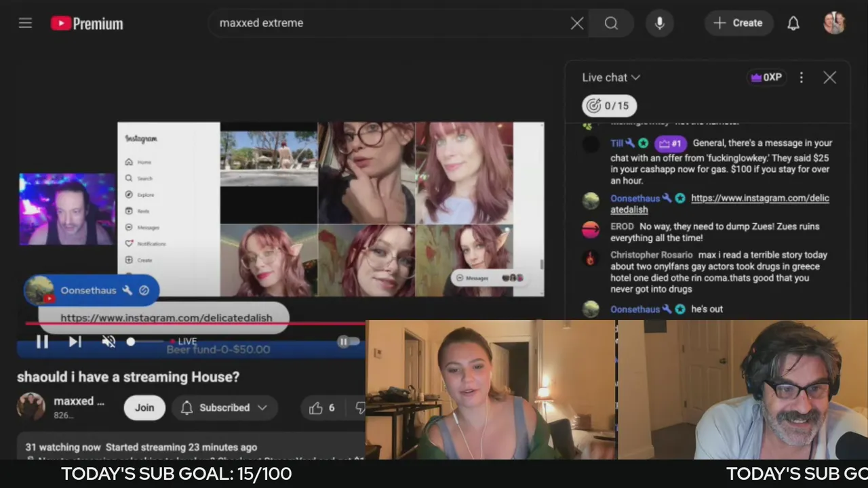Unmute the video speaker icon
Viewport: 868px width, 488px height.
[x=108, y=342]
